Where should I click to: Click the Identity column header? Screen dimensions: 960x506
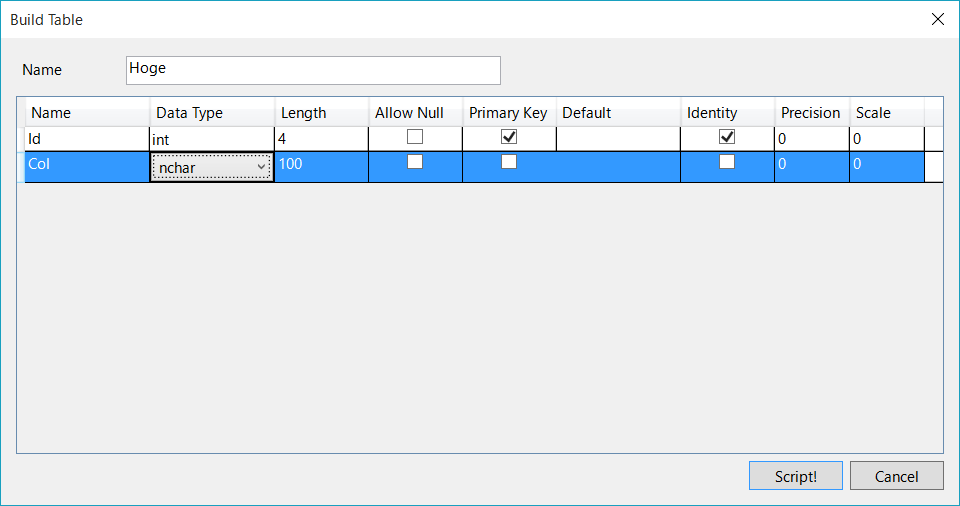point(727,113)
